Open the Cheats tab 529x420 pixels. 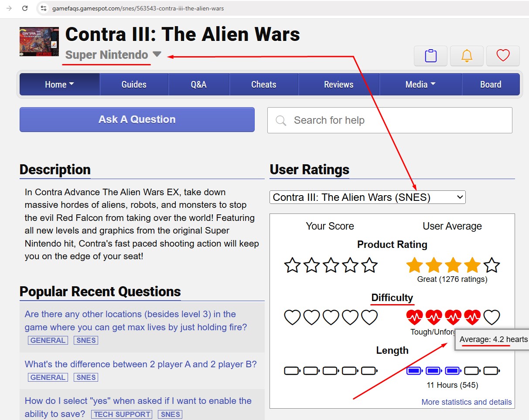tap(264, 85)
